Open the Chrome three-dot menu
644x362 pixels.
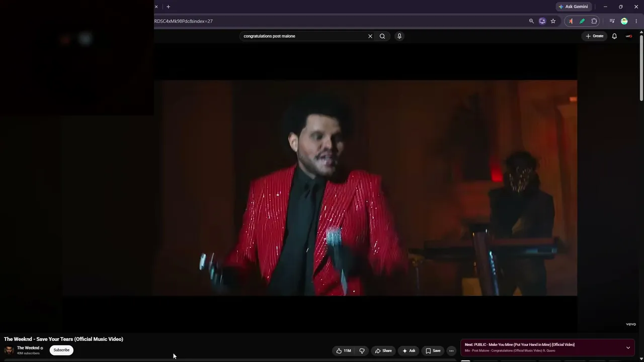point(636,21)
